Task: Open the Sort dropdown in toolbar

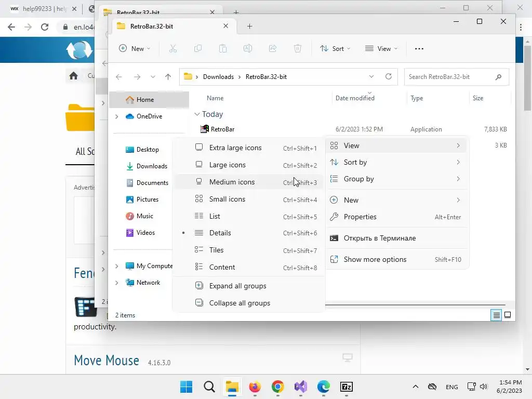Action: tap(335, 48)
